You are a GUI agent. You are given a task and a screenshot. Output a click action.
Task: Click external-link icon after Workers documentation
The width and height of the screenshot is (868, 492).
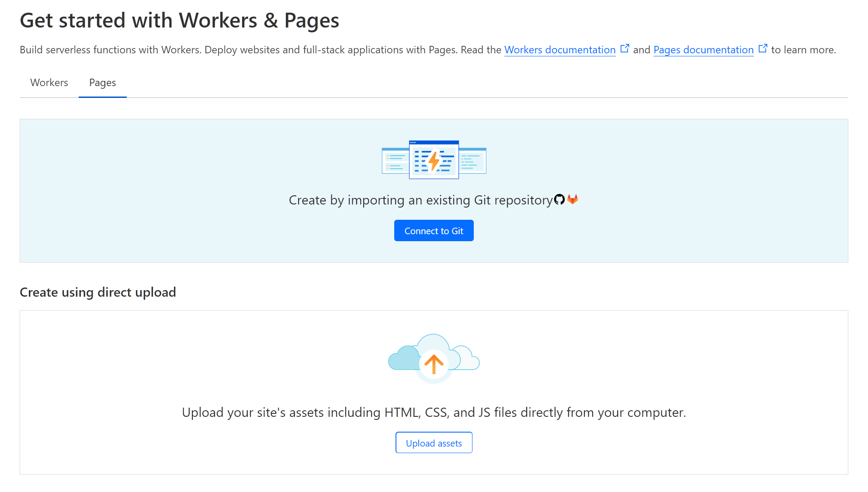pyautogui.click(x=625, y=49)
